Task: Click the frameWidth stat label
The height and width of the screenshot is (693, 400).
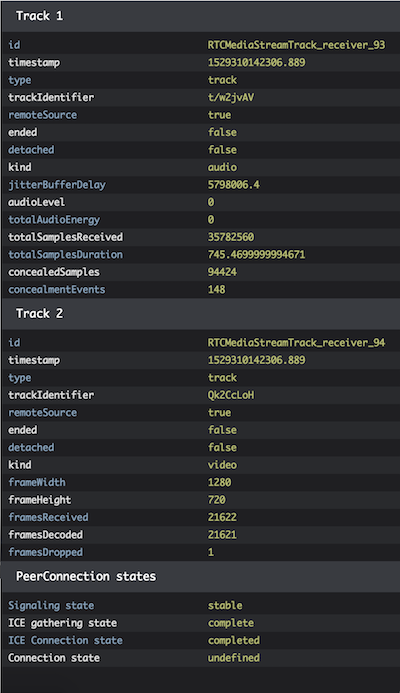Action: (x=37, y=482)
